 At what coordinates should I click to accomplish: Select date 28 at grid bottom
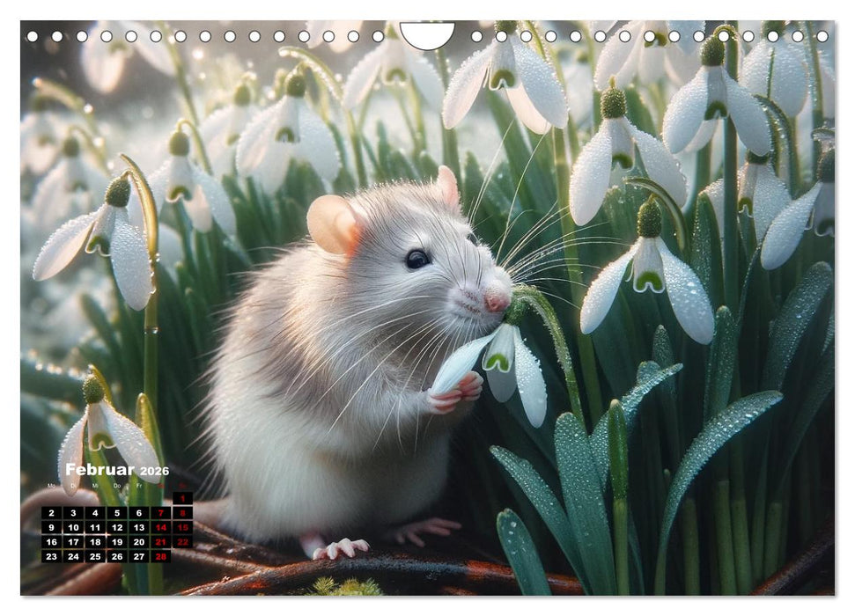coord(161,555)
